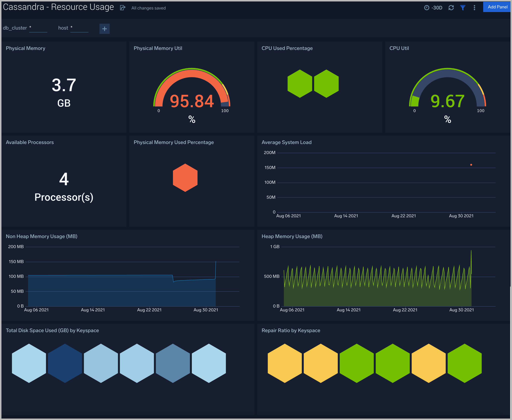Open the dashboard filter options
This screenshot has height=420, width=512.
click(463, 7)
